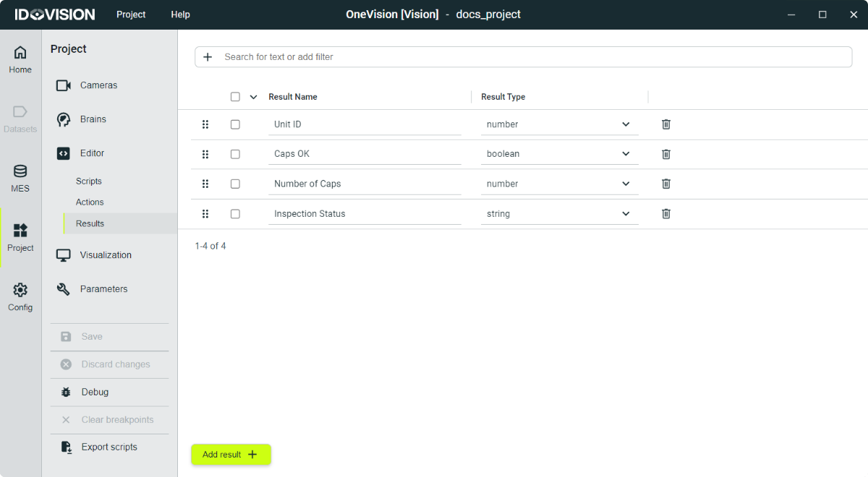The width and height of the screenshot is (868, 477).
Task: Expand the chevron next to header checkbox
Action: click(253, 97)
